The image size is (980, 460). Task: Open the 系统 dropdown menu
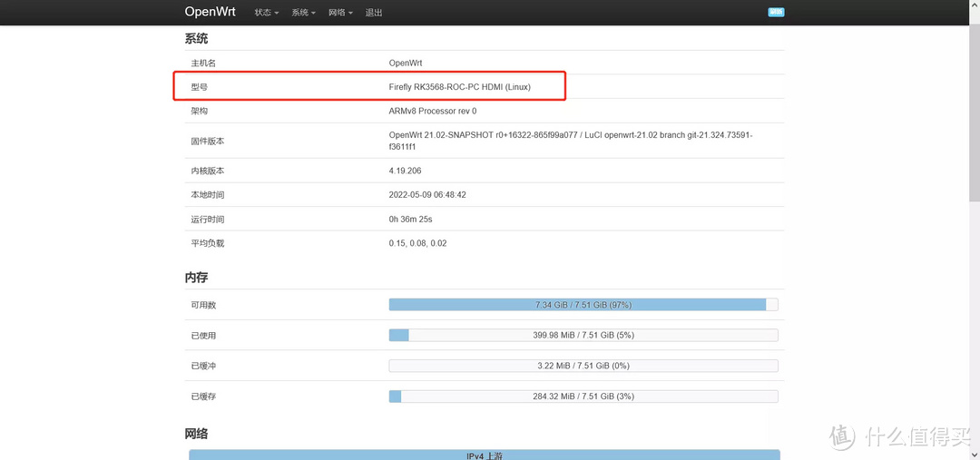tap(304, 13)
